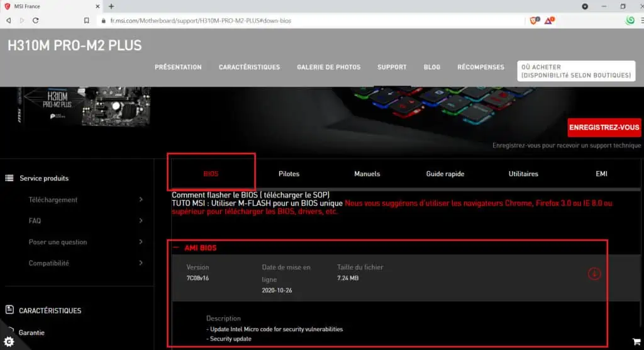This screenshot has height=350, width=644.
Task: Open GALERIE DE PHOTOS menu item
Action: point(328,67)
